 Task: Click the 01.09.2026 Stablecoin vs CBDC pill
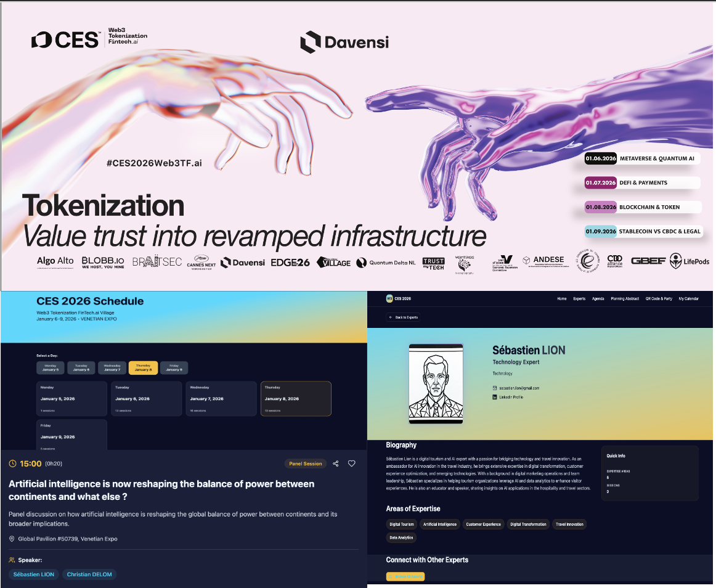tap(643, 231)
